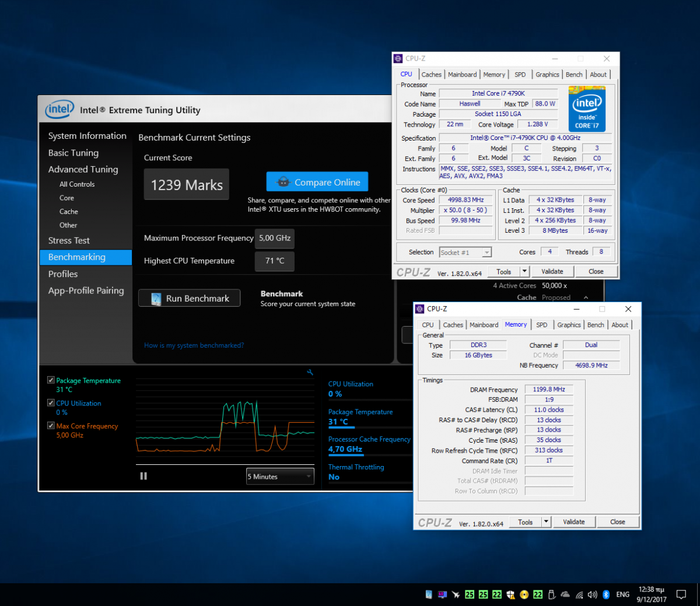Open System Information in the XTU sidebar
Image resolution: width=700 pixels, height=606 pixels.
pos(87,136)
